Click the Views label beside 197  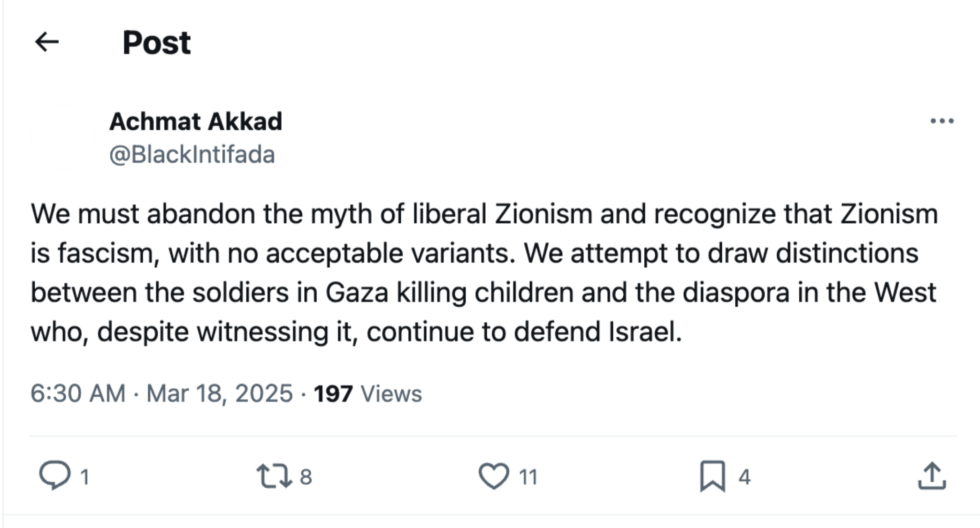(x=391, y=393)
